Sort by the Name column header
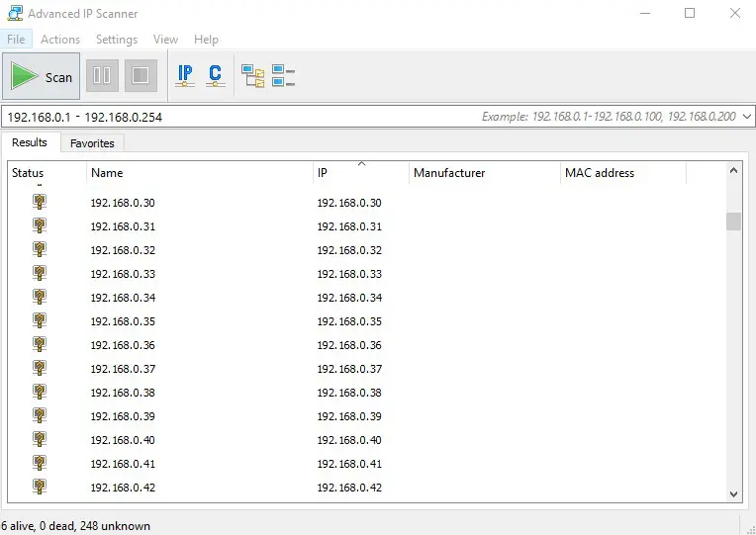The width and height of the screenshot is (756, 535). tap(200, 173)
